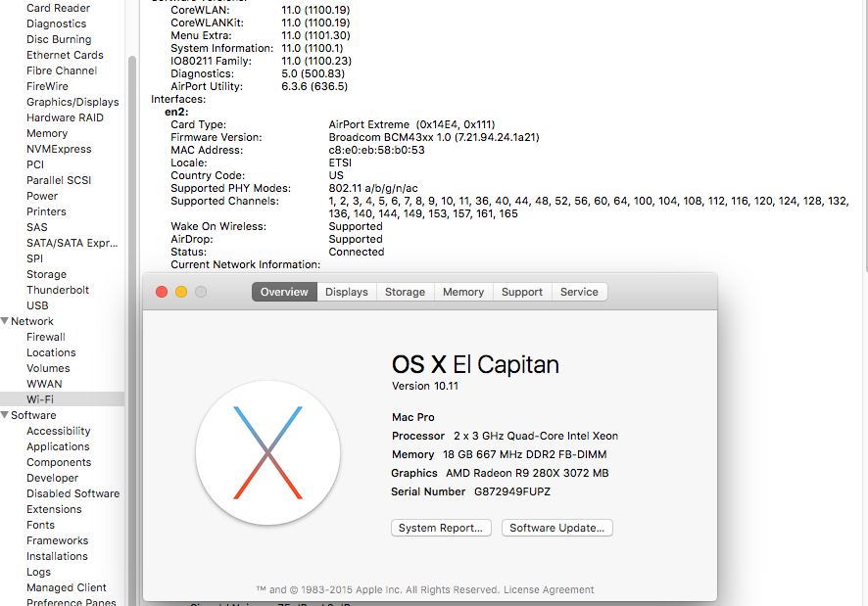Viewport: 868px width, 606px height.
Task: Click the Status value Connected
Action: point(357,252)
